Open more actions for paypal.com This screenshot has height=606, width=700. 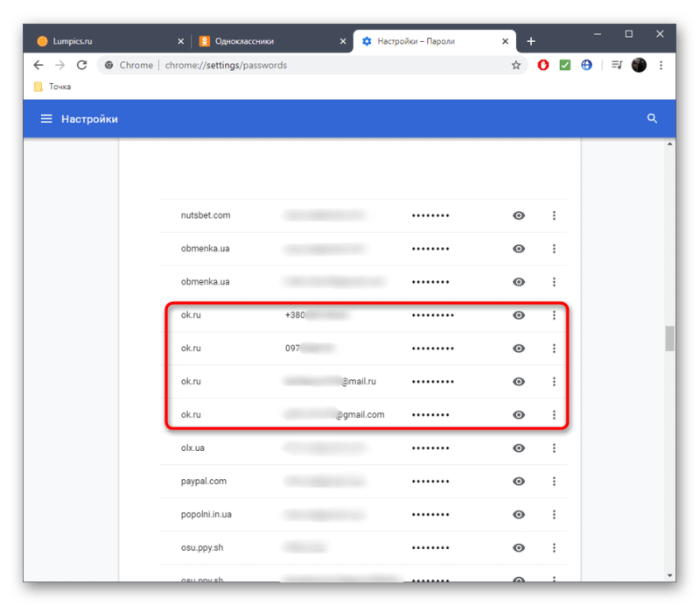(x=554, y=482)
